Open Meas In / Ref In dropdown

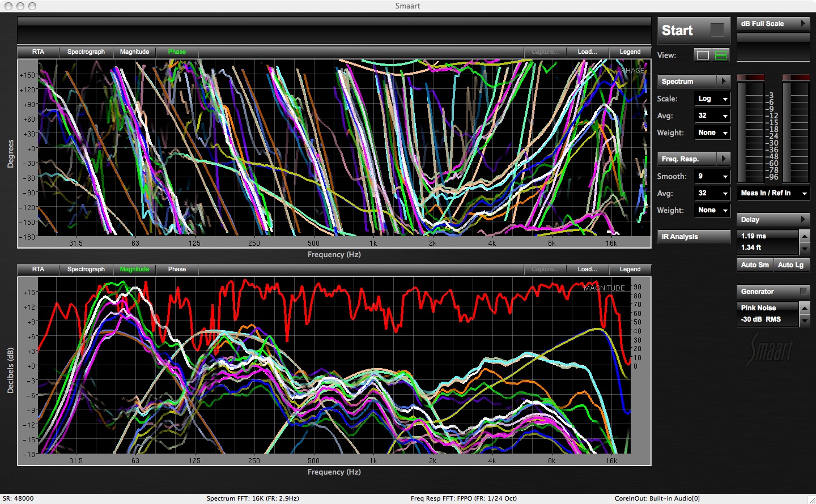click(x=773, y=193)
